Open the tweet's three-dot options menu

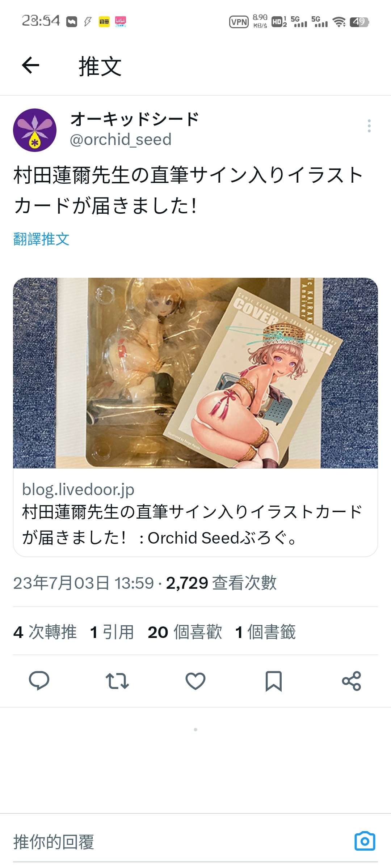coord(369,126)
